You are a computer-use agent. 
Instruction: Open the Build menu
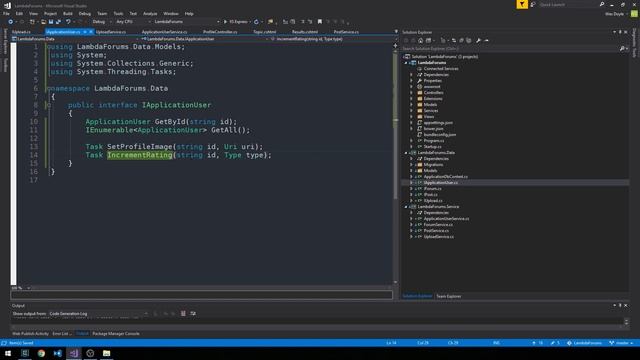click(x=68, y=13)
